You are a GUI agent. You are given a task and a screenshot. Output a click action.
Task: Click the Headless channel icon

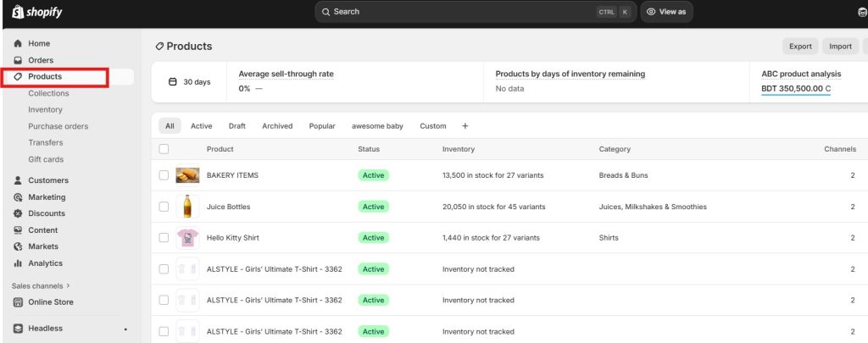pyautogui.click(x=18, y=328)
